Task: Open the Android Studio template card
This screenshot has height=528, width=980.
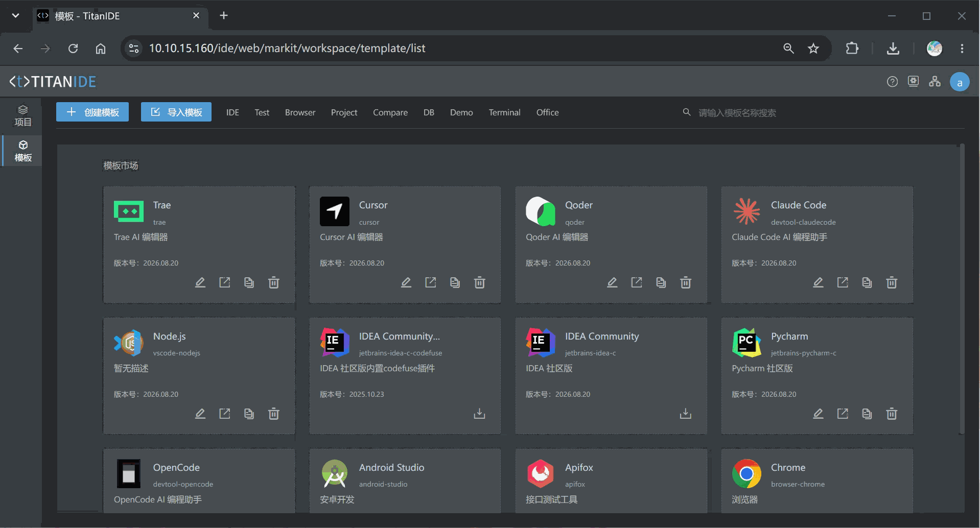Action: point(405,481)
